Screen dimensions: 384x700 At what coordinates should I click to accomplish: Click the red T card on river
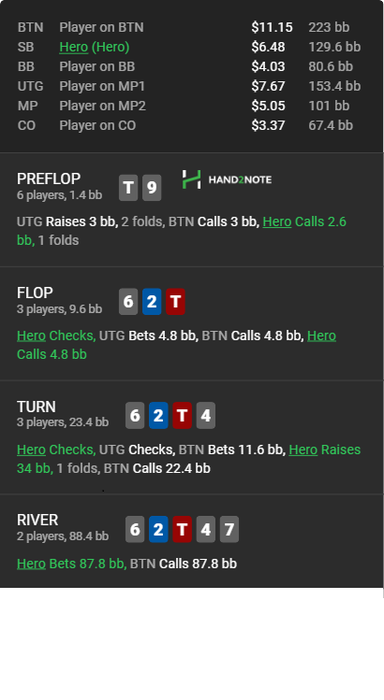tap(182, 529)
